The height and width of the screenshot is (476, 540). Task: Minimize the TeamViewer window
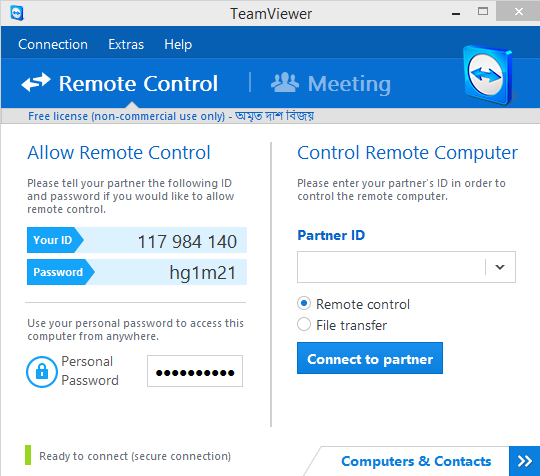456,13
